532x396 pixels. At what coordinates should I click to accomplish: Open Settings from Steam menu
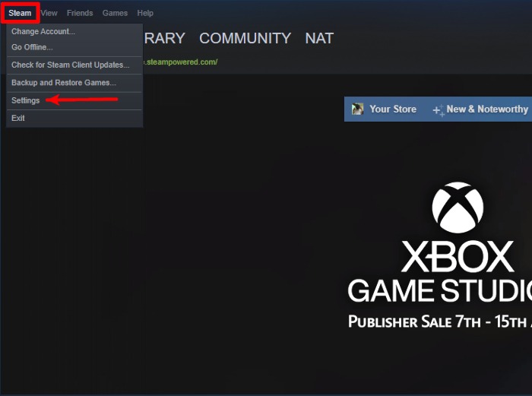(x=74, y=100)
